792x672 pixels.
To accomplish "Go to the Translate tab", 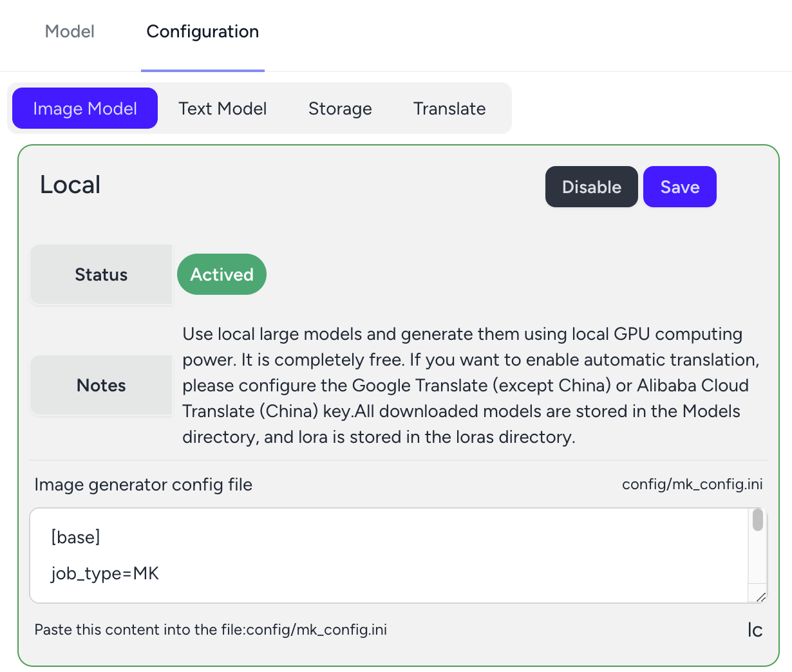I will point(449,108).
